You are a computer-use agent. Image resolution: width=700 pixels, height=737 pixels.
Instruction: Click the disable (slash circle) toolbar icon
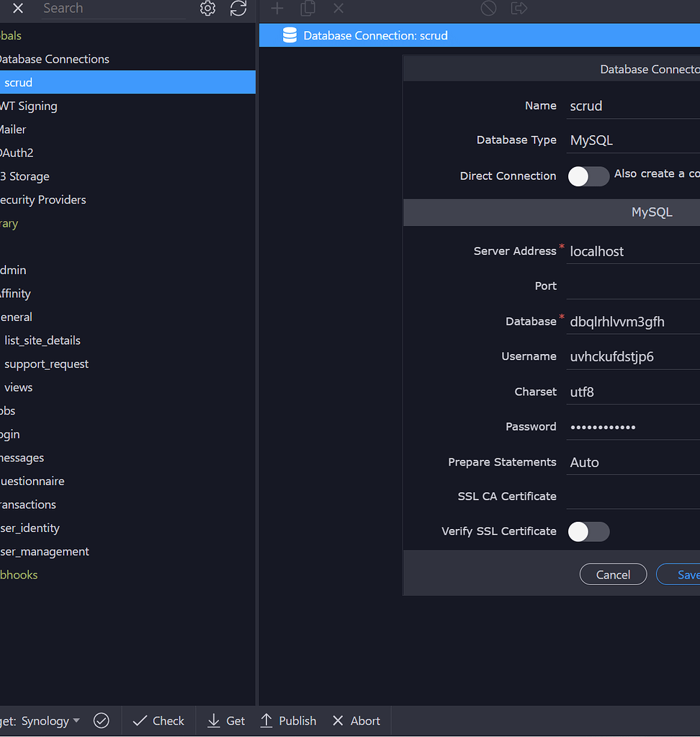488,9
